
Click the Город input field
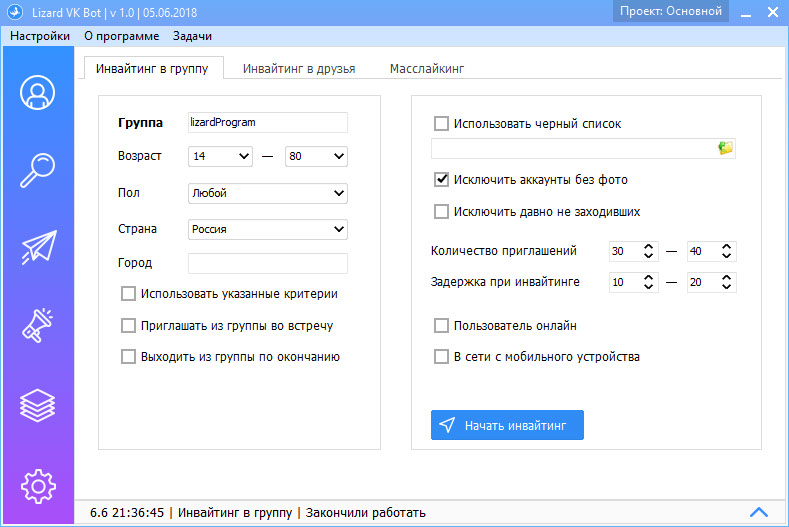point(267,263)
